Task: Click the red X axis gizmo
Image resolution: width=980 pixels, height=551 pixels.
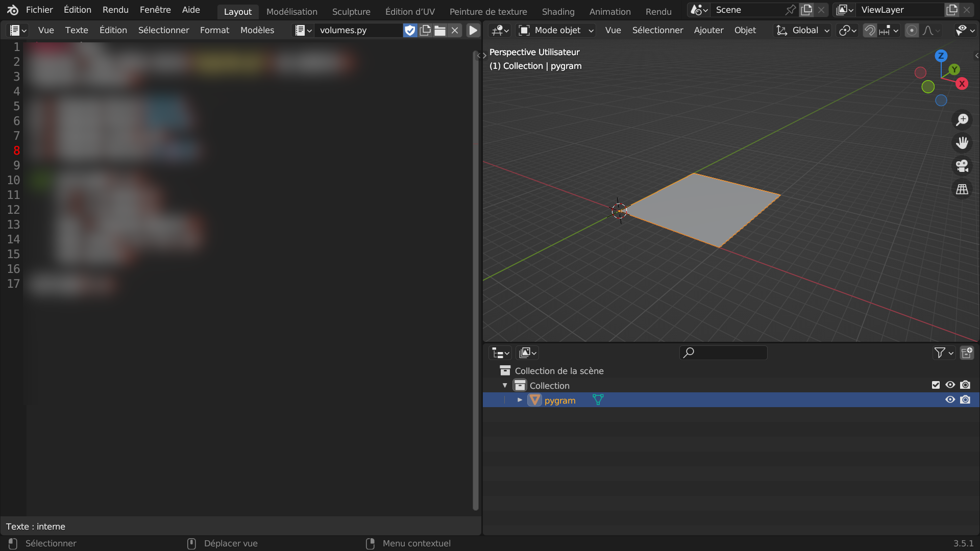Action: [962, 84]
